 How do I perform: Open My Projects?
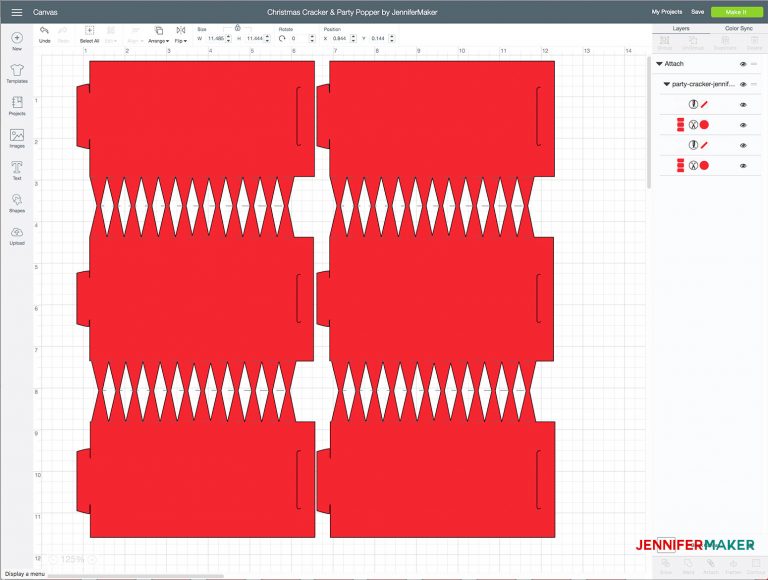click(667, 12)
